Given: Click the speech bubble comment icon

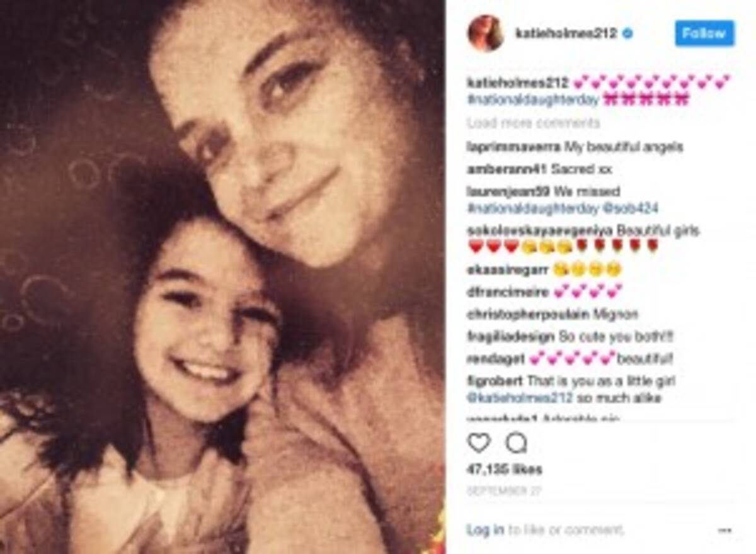Looking at the screenshot, I should pos(516,443).
